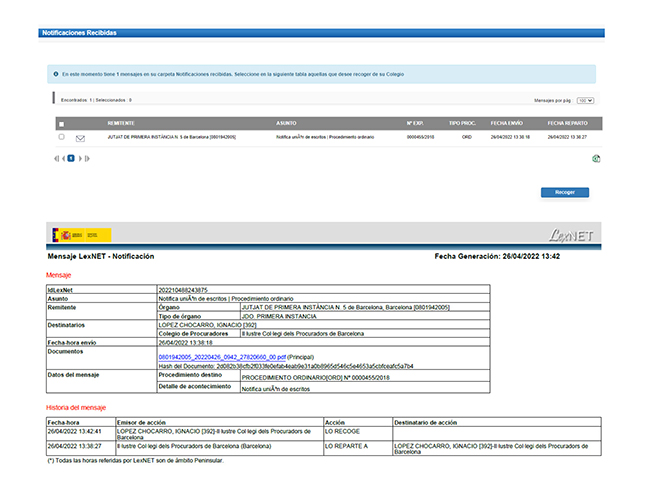Open the PDF 0801942005_20220426_0942_27820660_00.pdf
657x500 pixels.
point(222,357)
